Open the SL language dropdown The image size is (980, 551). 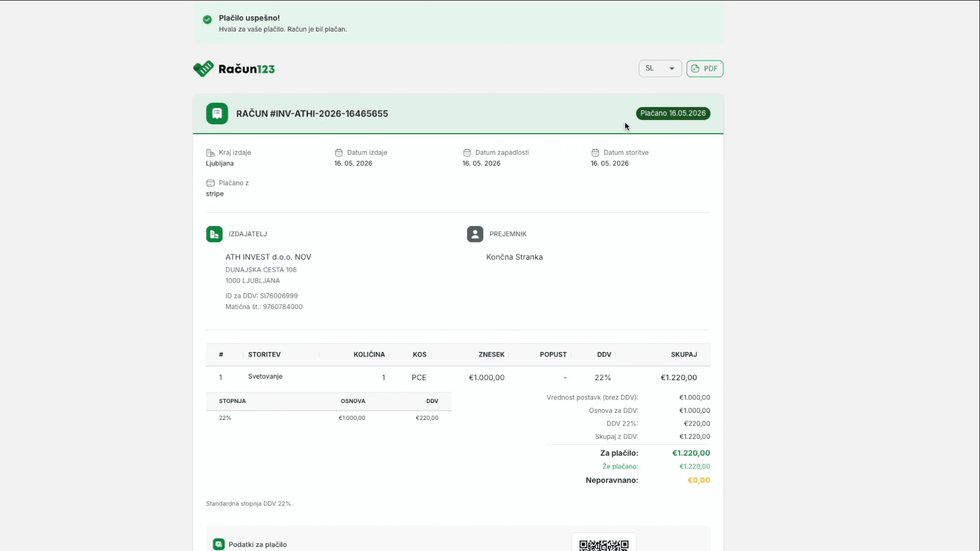point(660,68)
